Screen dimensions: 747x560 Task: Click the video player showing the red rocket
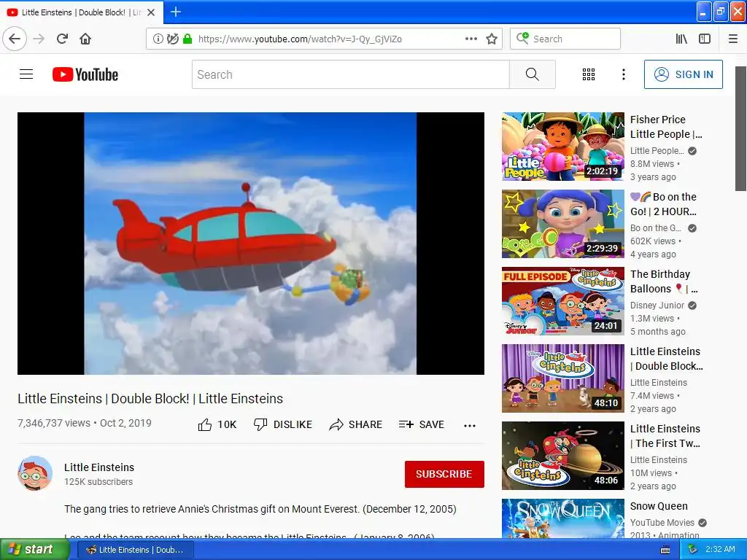click(x=251, y=244)
